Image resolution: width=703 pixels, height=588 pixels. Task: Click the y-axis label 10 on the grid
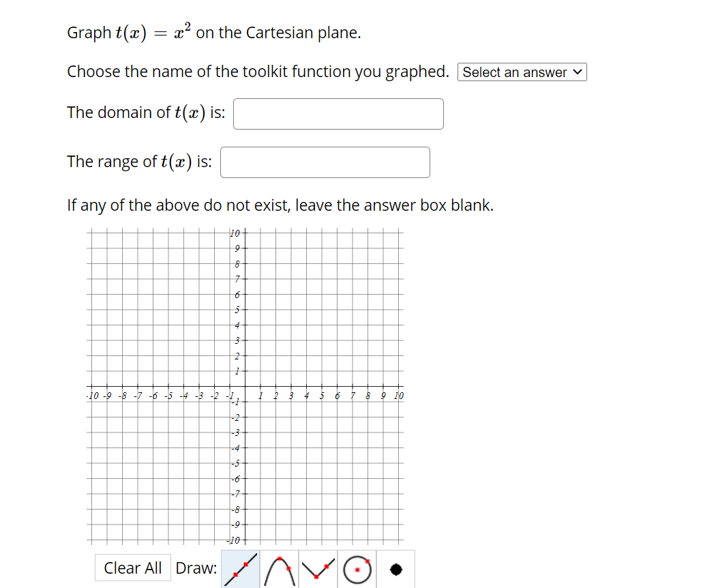pyautogui.click(x=235, y=233)
